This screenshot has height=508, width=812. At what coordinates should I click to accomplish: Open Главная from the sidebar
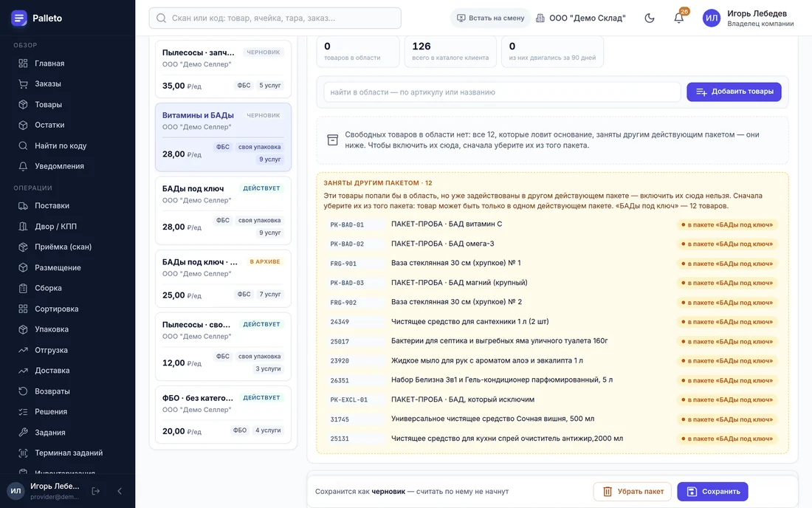tap(49, 63)
